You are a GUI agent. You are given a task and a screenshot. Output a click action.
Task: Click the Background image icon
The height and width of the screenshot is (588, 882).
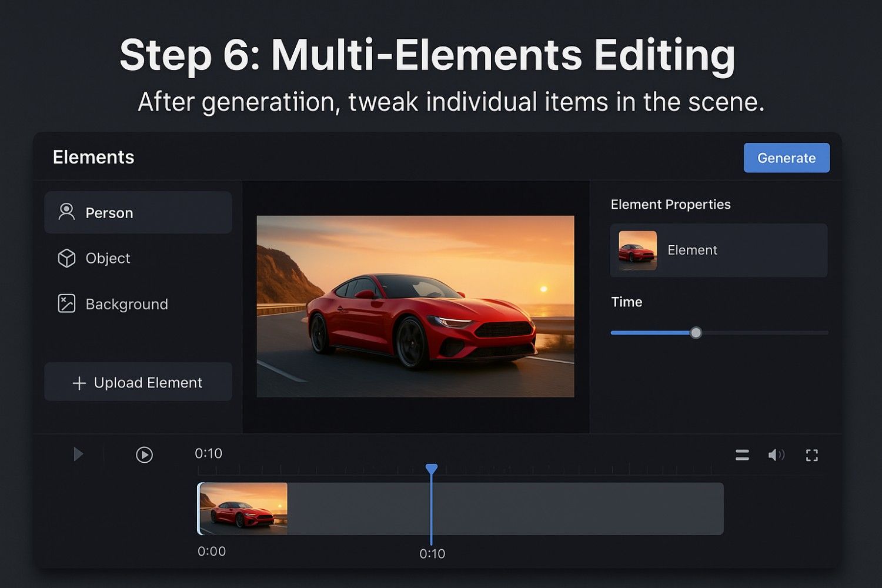tap(66, 303)
